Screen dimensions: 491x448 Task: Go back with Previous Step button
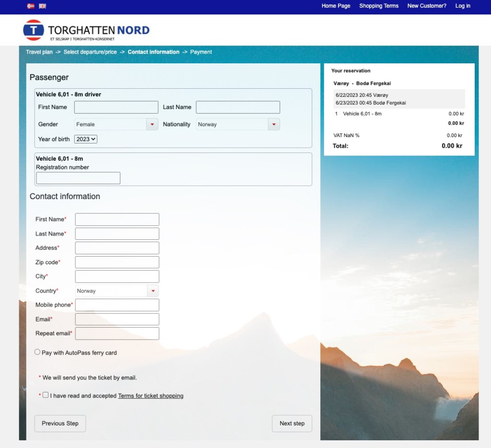[60, 424]
